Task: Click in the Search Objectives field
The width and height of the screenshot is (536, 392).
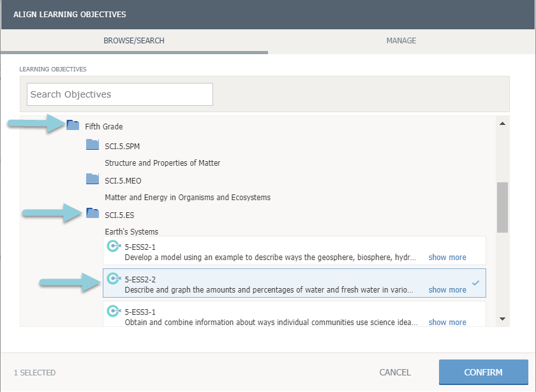Action: (x=120, y=94)
